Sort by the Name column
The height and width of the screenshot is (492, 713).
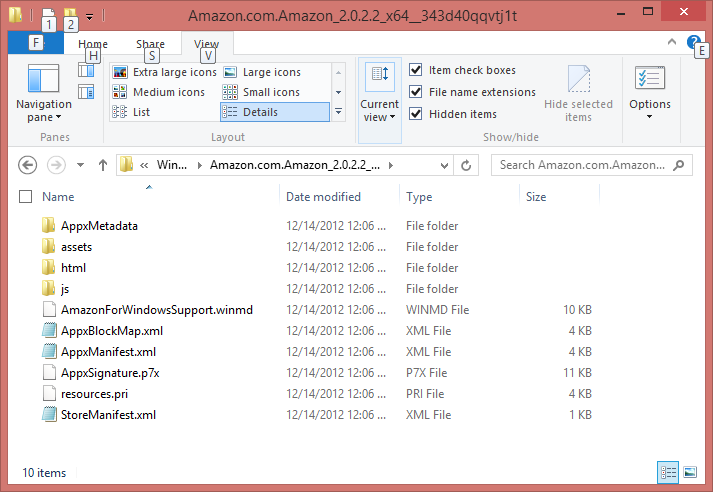click(58, 197)
